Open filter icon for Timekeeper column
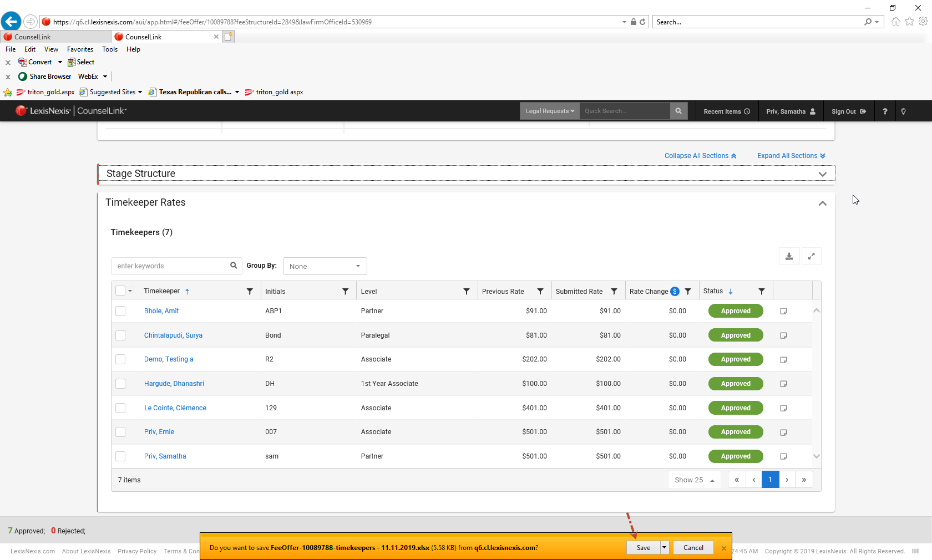This screenshot has height=560, width=932. pos(250,292)
